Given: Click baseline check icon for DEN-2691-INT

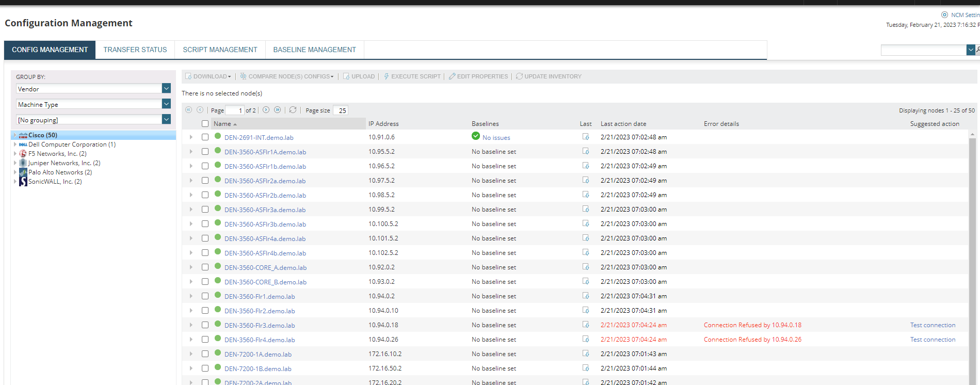Looking at the screenshot, I should coord(476,136).
